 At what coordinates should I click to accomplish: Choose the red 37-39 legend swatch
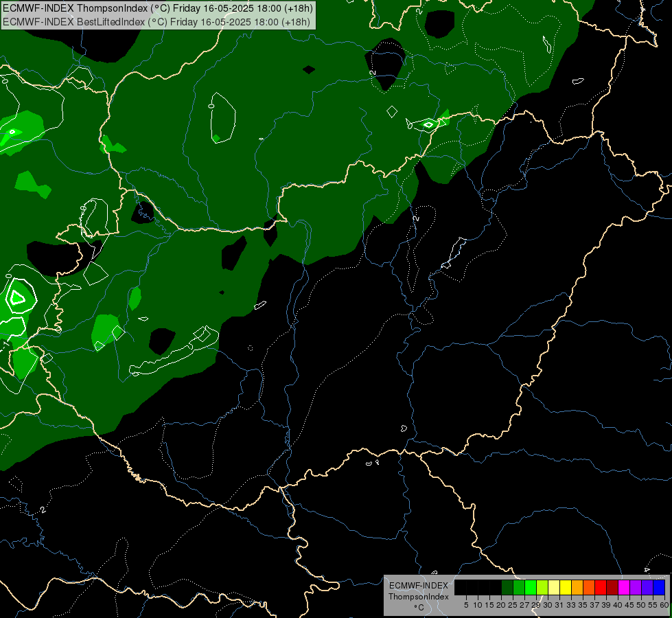[601, 587]
